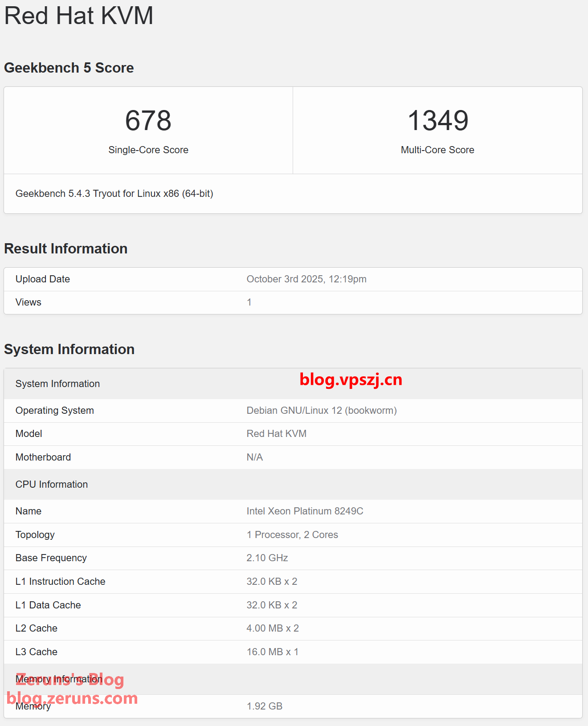The image size is (588, 726).
Task: Click the Memory value 1.92 GB
Action: click(x=264, y=706)
